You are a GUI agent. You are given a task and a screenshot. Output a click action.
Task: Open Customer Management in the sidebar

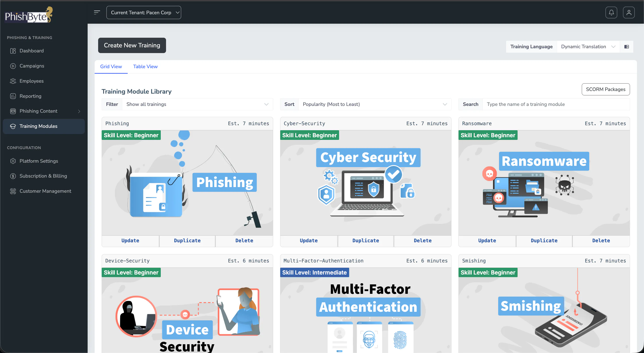pyautogui.click(x=44, y=191)
